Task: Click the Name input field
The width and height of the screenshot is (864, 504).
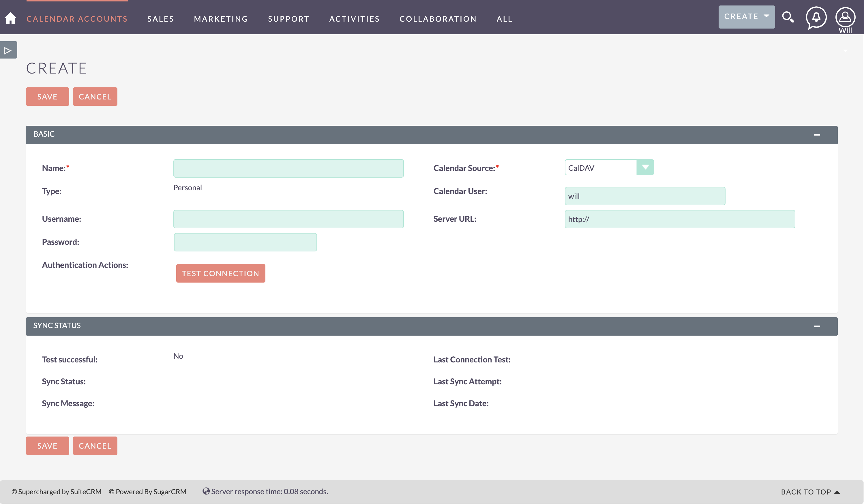Action: point(288,168)
